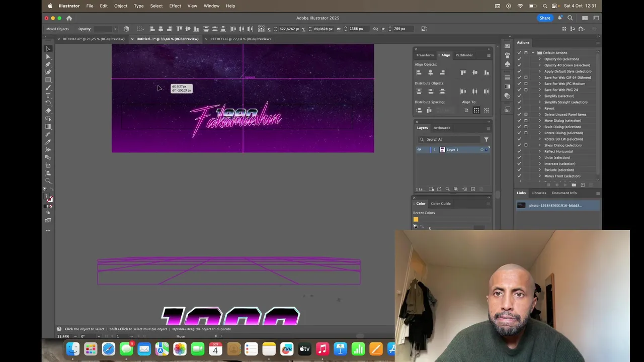Toggle dialog box for Move Dialog (selection)
Screen dimensions: 644x362
pos(526,121)
